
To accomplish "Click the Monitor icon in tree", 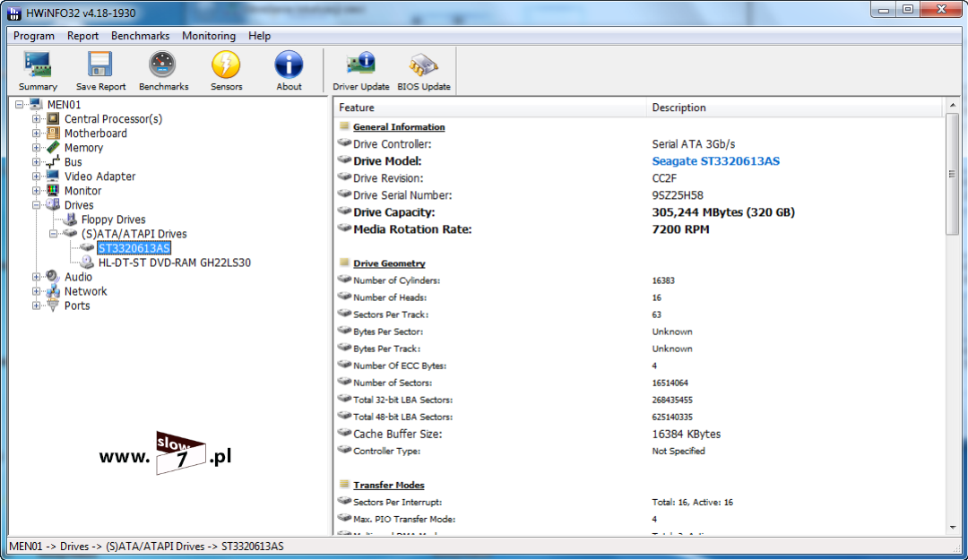I will coord(53,190).
